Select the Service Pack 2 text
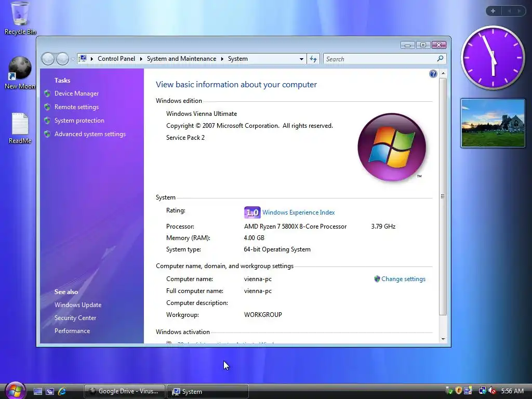Screen dimensions: 532x399 click(185, 137)
